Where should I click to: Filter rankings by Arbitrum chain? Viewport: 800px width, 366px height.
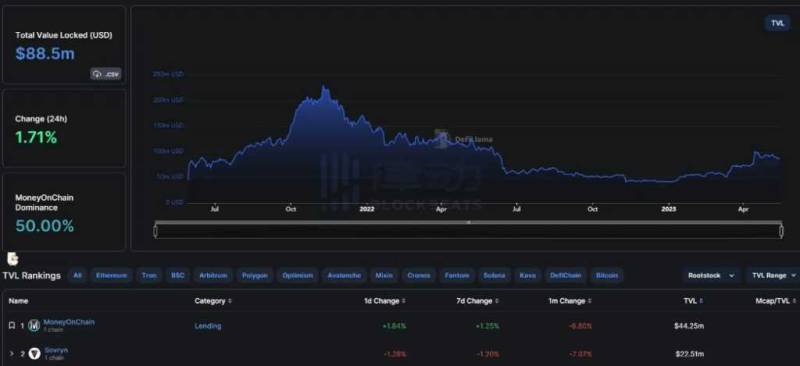pos(213,275)
